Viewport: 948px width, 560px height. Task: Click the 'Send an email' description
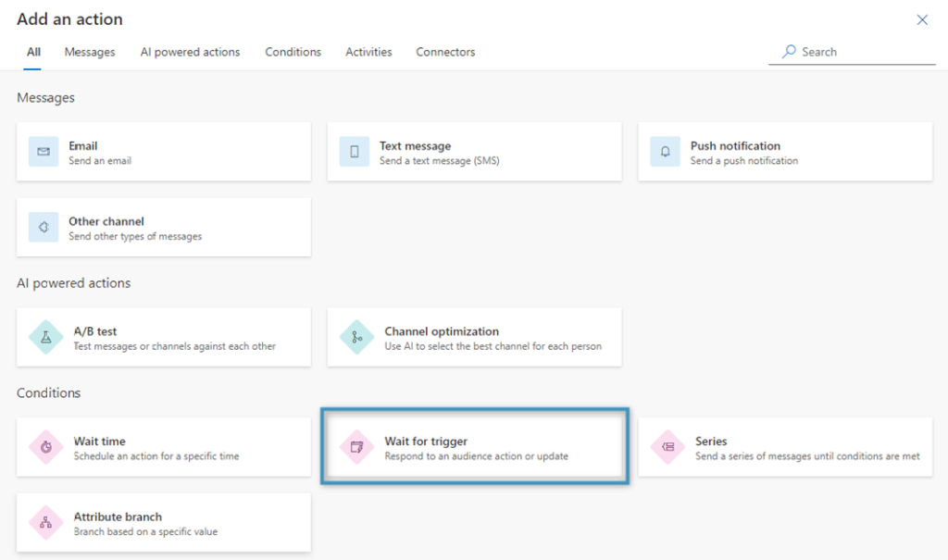[x=100, y=161]
